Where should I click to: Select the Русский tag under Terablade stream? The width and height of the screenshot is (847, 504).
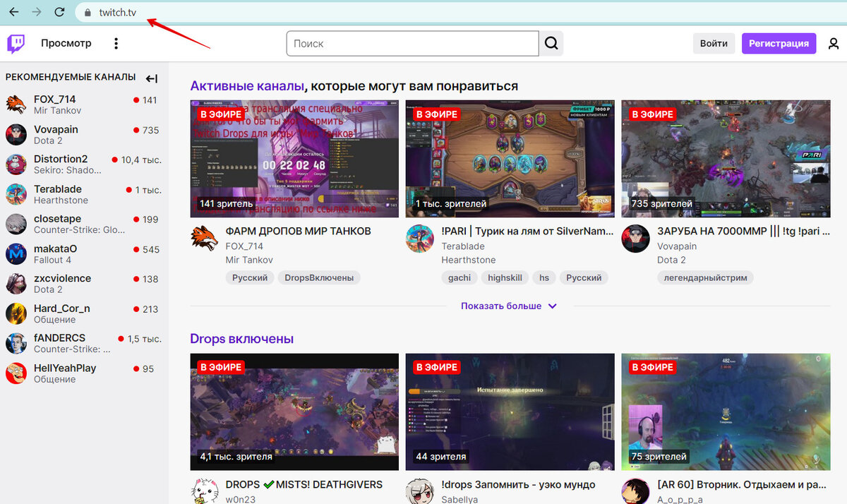584,278
